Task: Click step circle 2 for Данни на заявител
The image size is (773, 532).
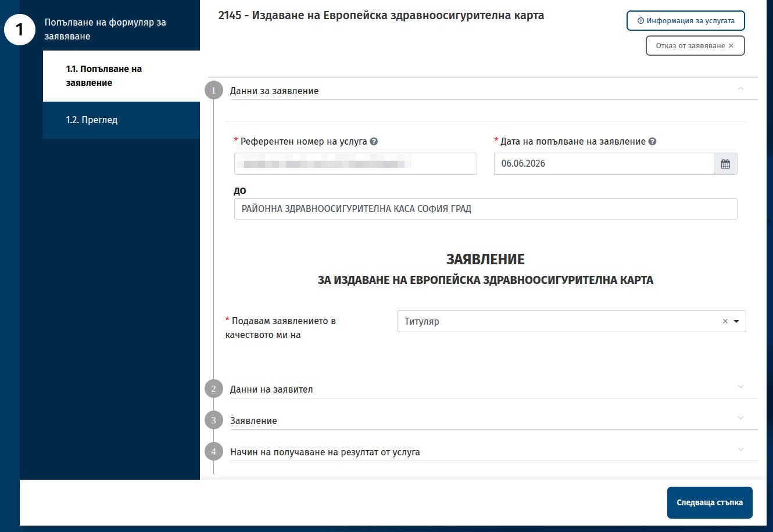Action: tap(213, 389)
